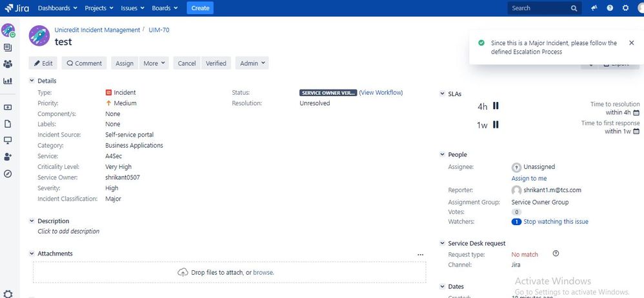Open the More actions dropdown

[154, 63]
